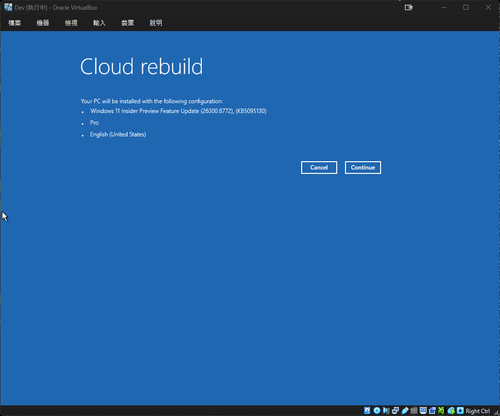Close the VirtualBox window

coord(488,7)
